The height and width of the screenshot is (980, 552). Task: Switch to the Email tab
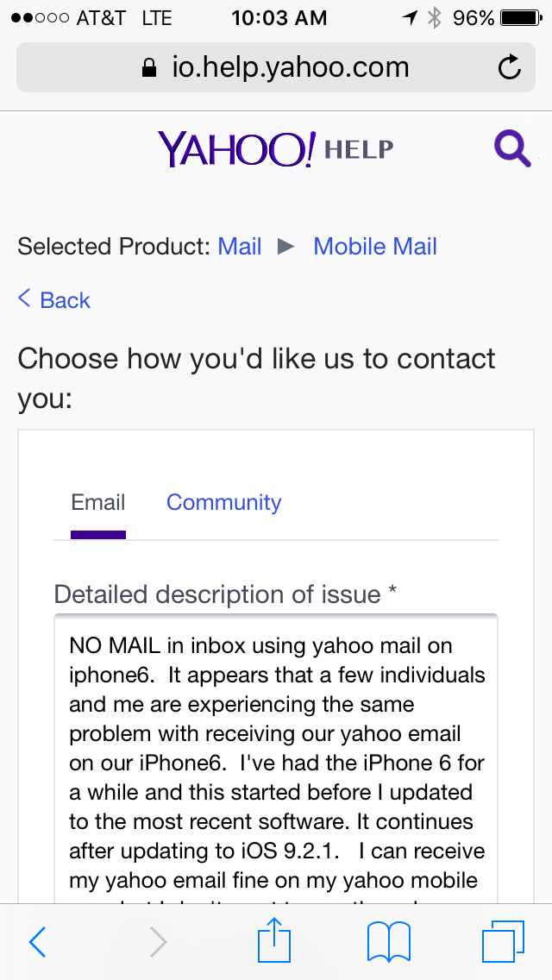(98, 503)
